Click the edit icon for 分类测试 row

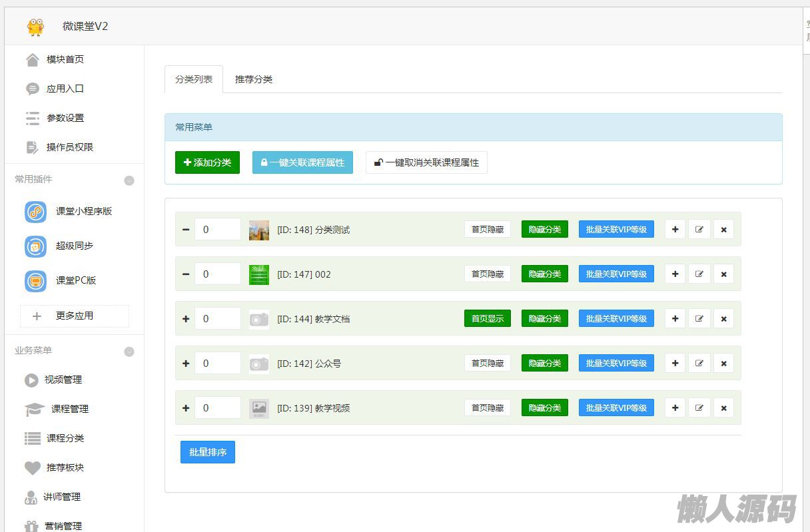[x=699, y=230]
